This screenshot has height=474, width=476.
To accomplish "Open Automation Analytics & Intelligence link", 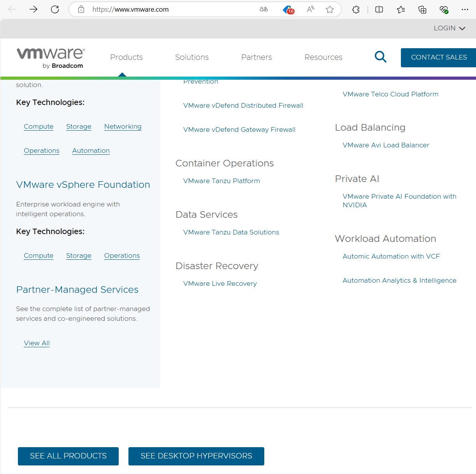I will click(x=399, y=280).
